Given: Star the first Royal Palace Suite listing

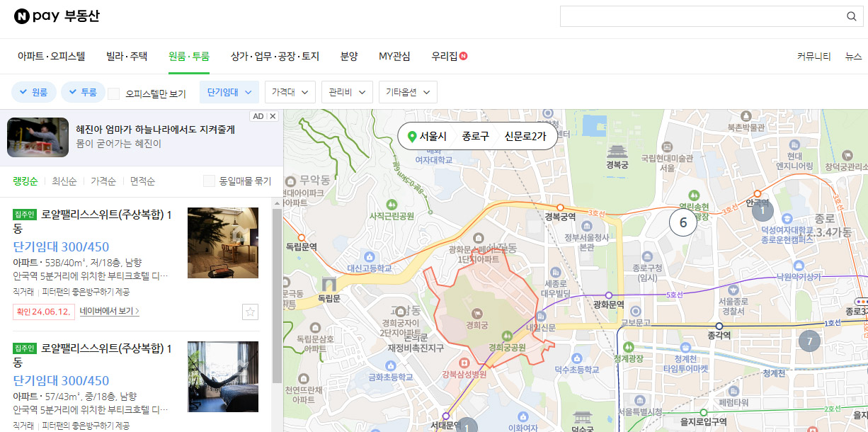Looking at the screenshot, I should pos(249,312).
